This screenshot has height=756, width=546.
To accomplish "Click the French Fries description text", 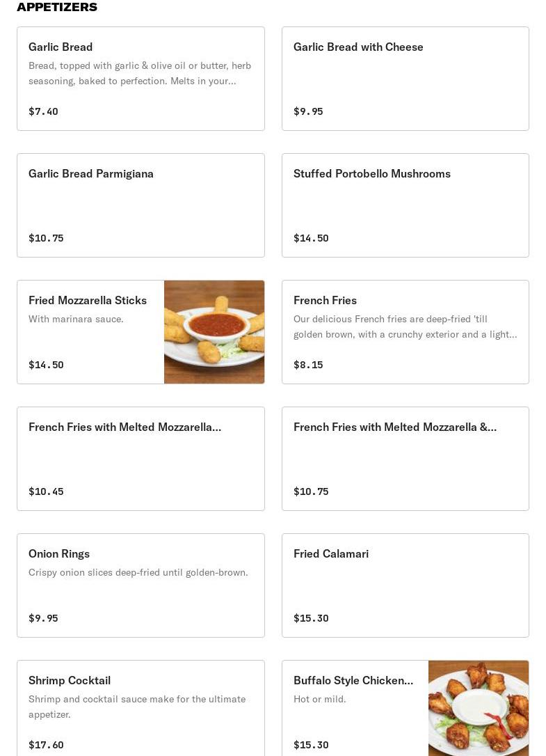I will tap(405, 326).
